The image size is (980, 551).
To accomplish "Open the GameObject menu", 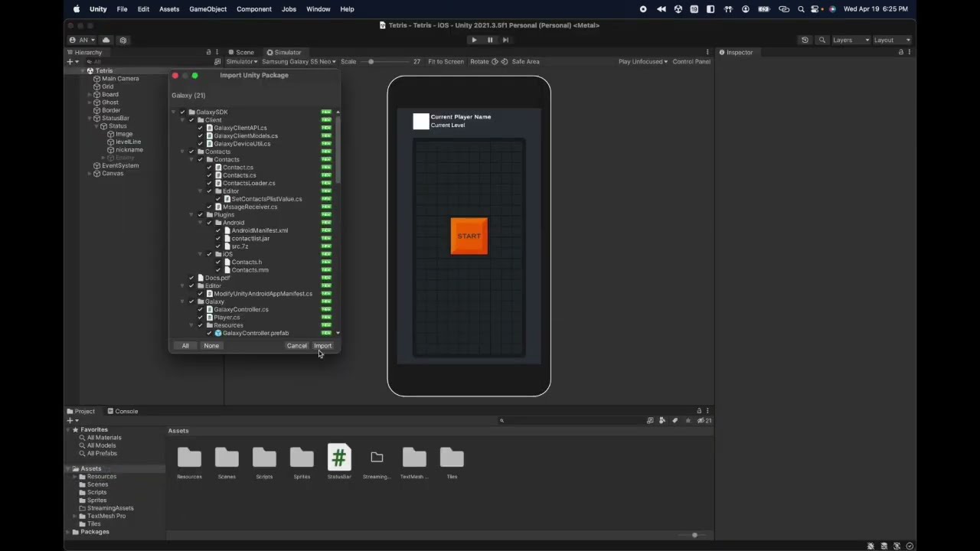I will (x=208, y=9).
